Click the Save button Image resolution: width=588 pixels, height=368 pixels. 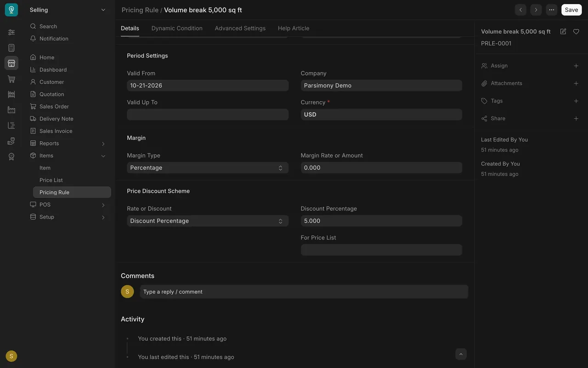coord(571,10)
